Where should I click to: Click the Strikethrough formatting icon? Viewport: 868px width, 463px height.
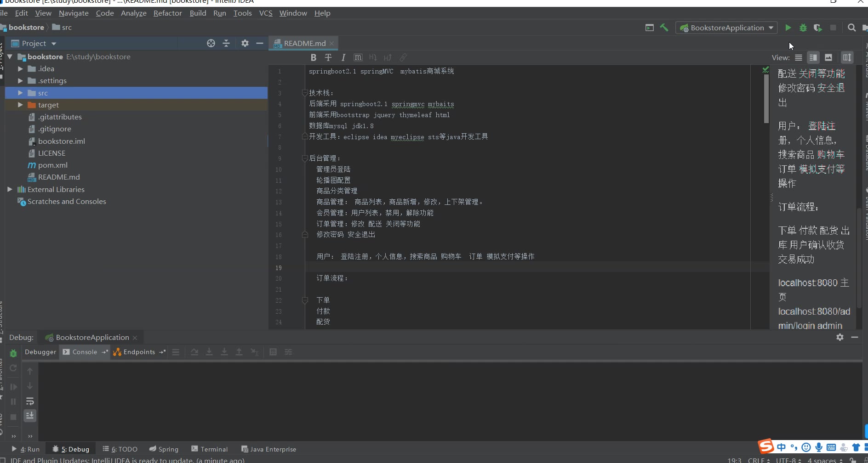[x=328, y=57]
